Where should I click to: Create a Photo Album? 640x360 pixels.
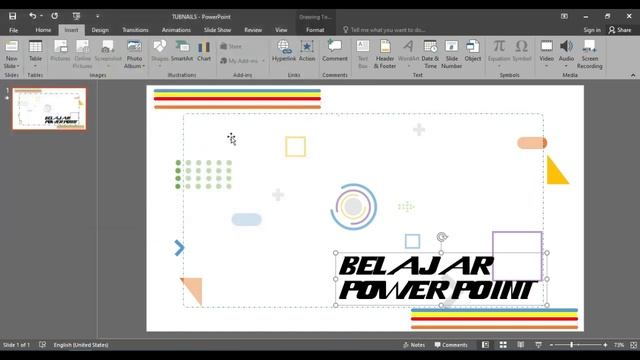[134, 49]
